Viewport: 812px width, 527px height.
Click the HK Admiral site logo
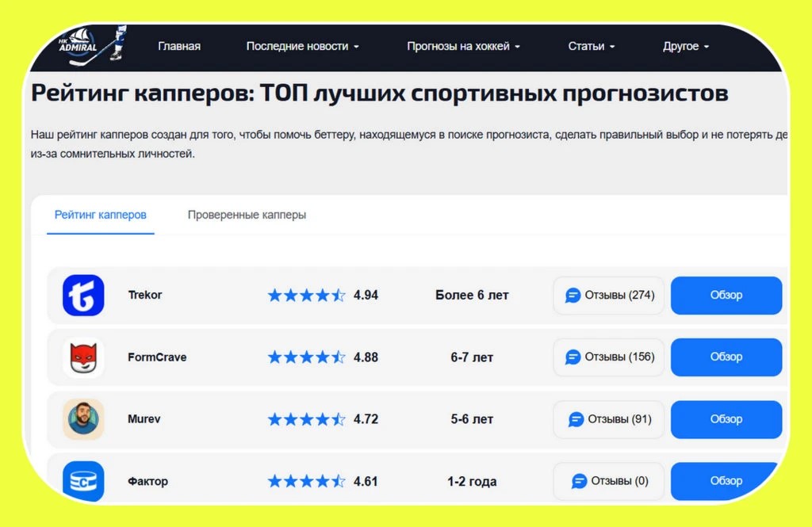tap(92, 45)
